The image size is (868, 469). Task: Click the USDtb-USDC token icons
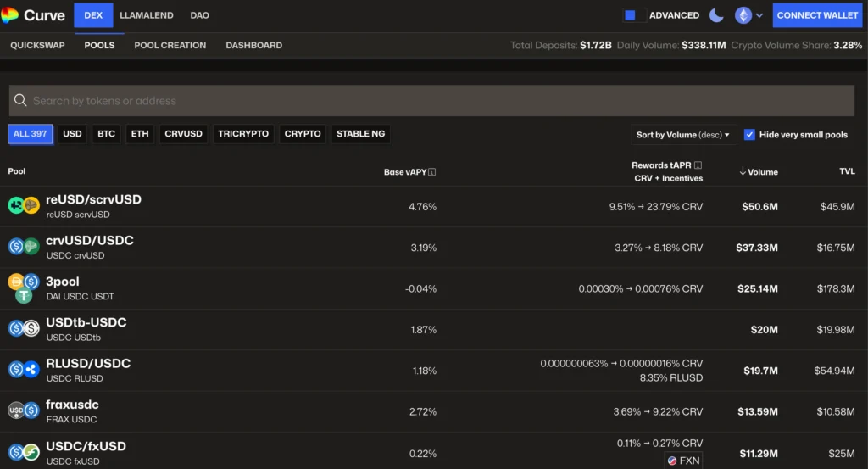[23, 329]
